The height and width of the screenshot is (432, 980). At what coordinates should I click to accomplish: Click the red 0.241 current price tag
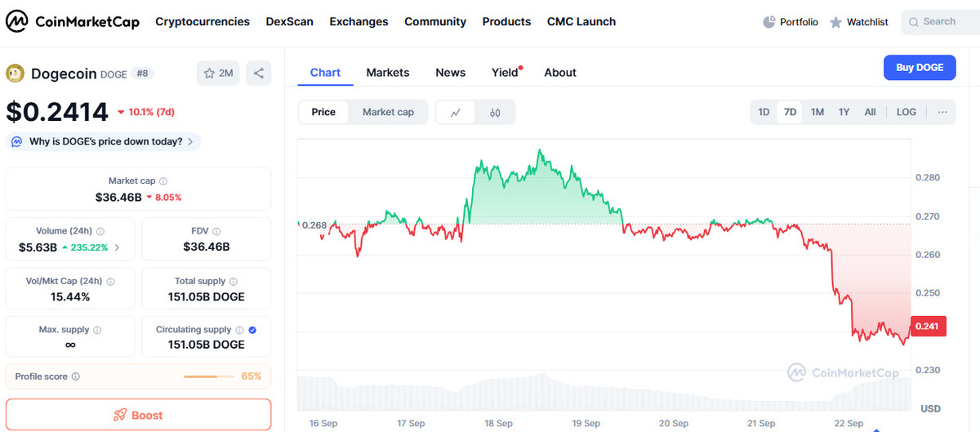[928, 326]
